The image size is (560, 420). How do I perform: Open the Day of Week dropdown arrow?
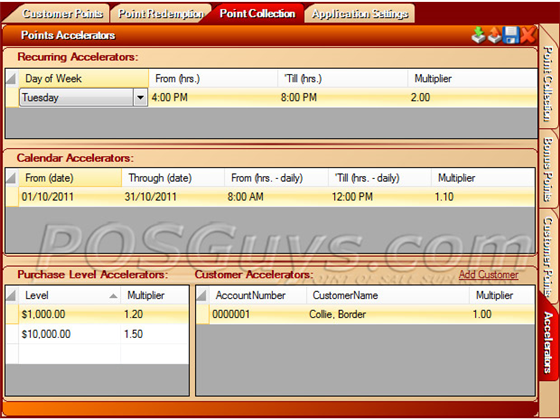coord(141,97)
